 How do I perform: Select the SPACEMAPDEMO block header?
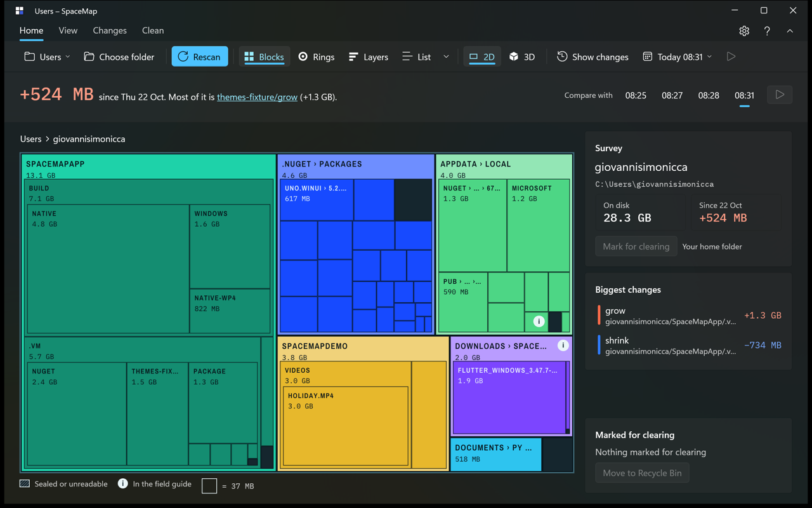[363, 350]
